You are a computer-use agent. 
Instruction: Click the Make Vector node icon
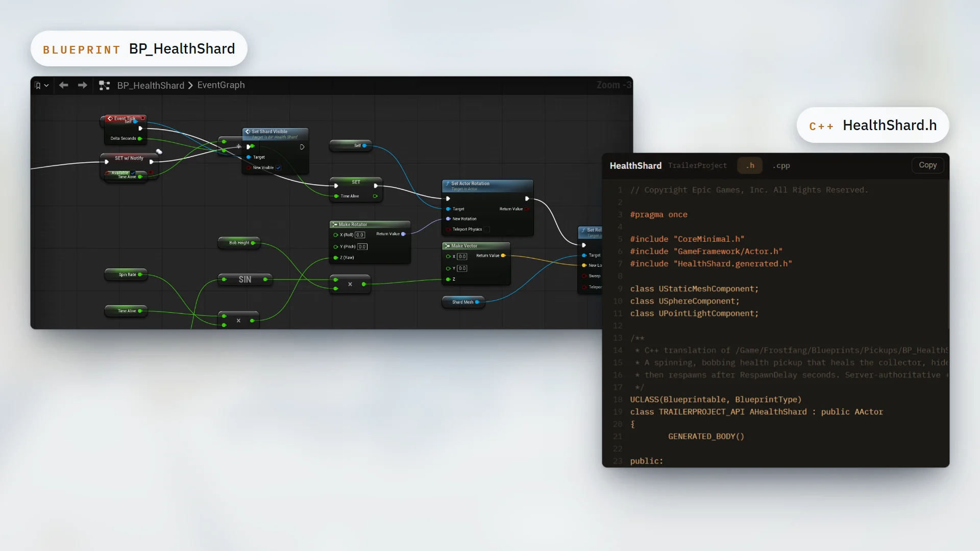tap(447, 246)
